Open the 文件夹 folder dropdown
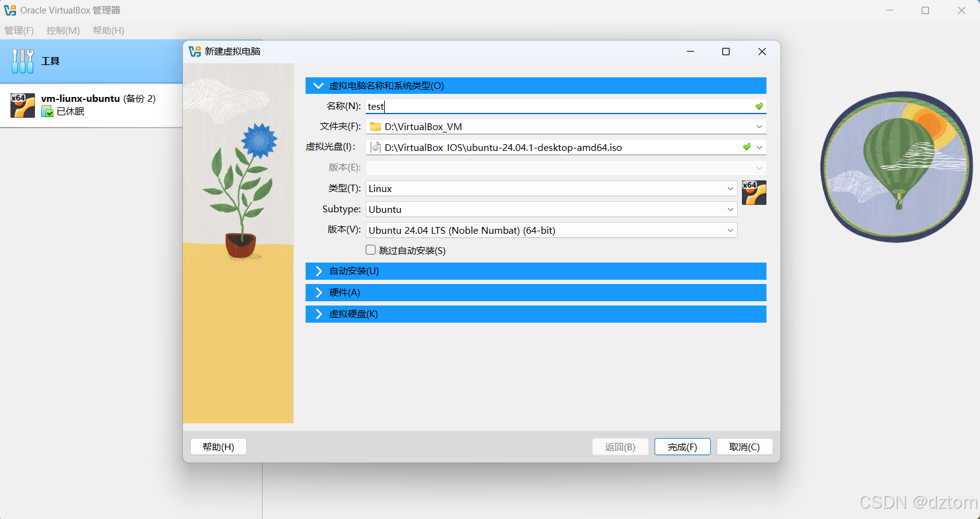Image resolution: width=980 pixels, height=519 pixels. click(759, 126)
